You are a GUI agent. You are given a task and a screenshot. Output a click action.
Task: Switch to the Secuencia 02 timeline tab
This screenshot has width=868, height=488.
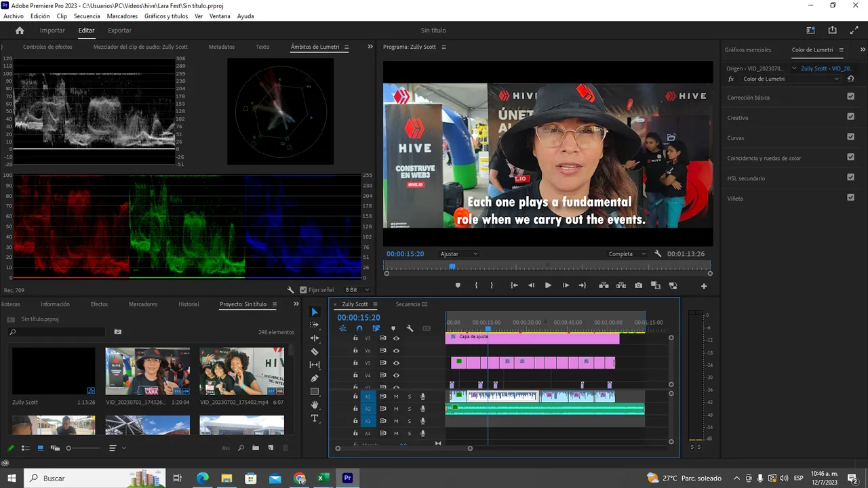[x=412, y=304]
